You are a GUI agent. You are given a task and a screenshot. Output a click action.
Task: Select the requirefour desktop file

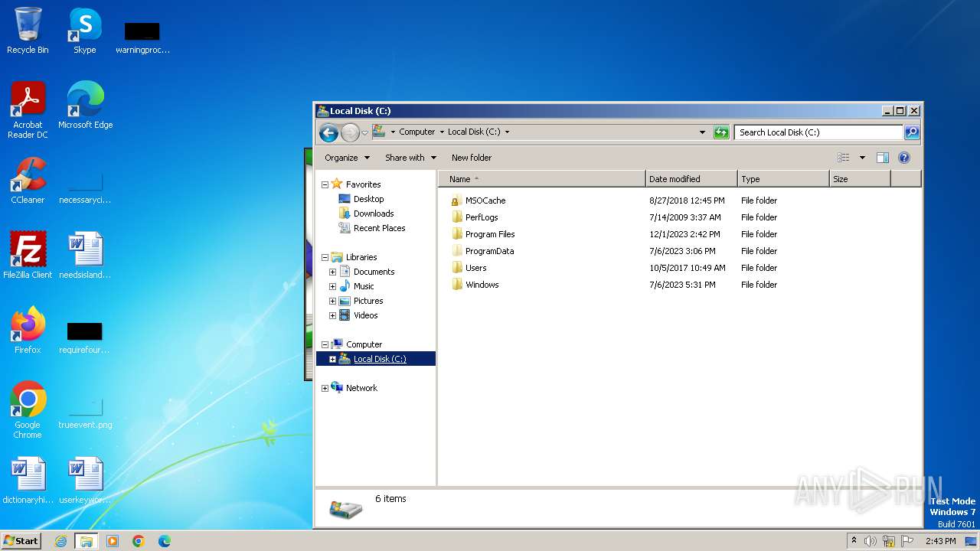tap(85, 337)
